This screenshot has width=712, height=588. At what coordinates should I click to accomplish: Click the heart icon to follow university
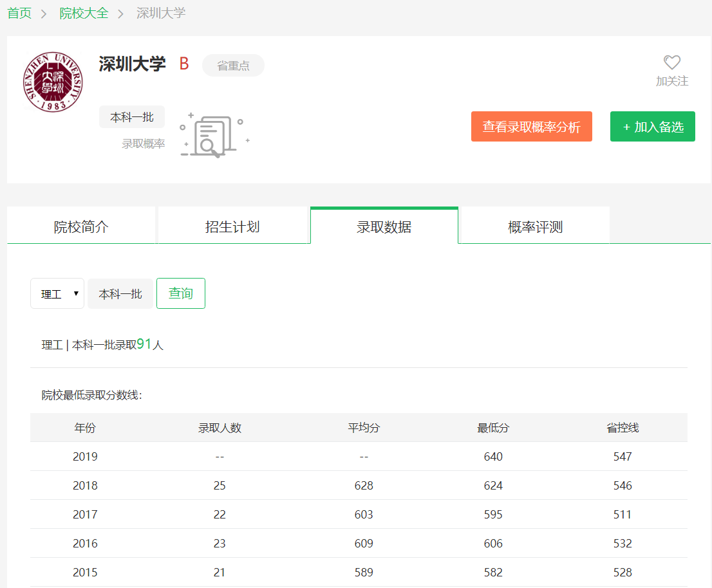(x=672, y=63)
